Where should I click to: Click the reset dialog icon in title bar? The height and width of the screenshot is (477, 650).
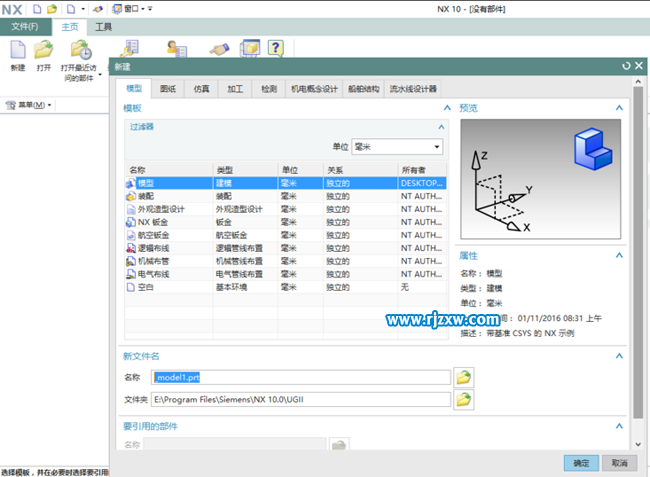[626, 66]
